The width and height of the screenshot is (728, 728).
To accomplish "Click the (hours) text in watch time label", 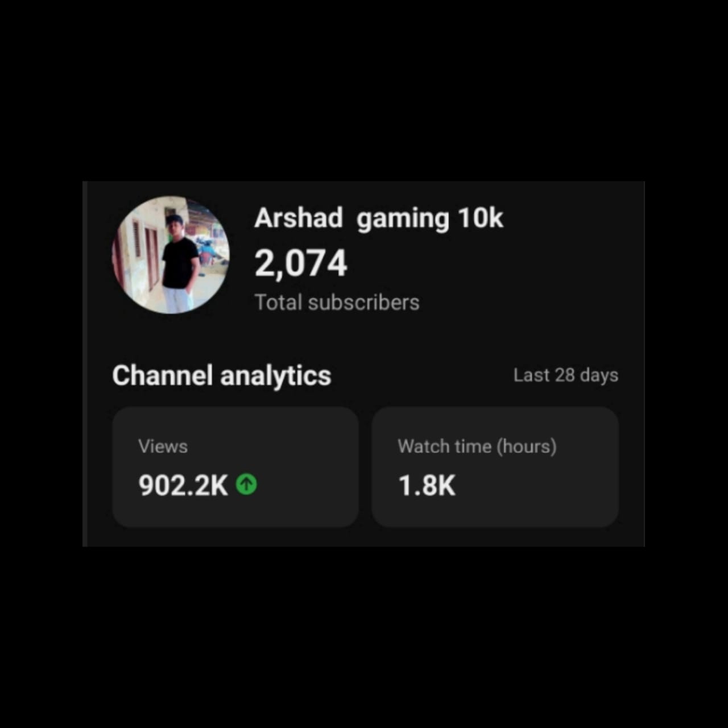I will pos(527,446).
